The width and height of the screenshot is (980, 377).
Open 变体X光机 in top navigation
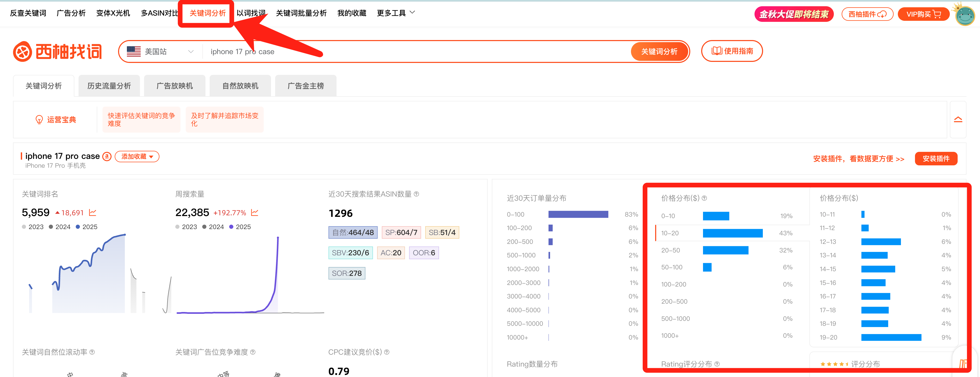tap(113, 13)
